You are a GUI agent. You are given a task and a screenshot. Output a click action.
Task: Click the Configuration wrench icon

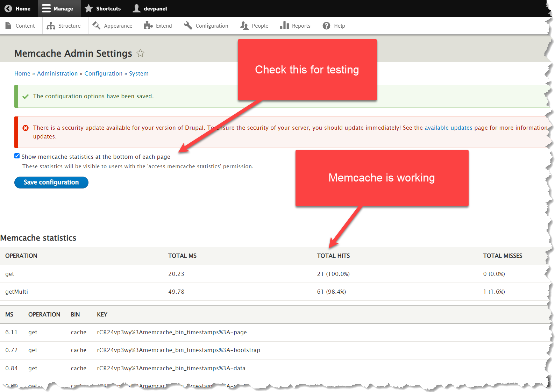[x=188, y=26]
